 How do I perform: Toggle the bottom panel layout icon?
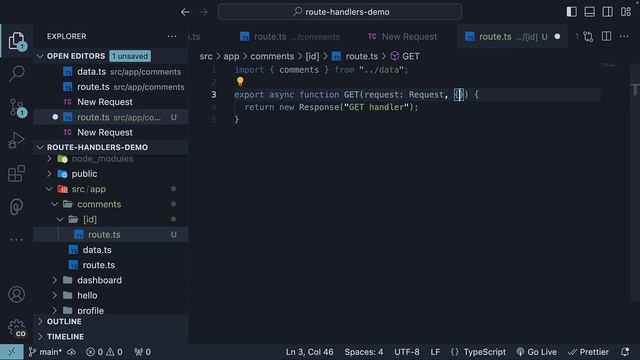click(x=589, y=12)
